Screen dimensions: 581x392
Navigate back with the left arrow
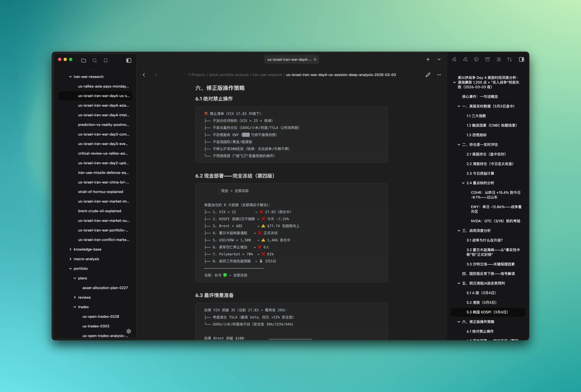(144, 75)
